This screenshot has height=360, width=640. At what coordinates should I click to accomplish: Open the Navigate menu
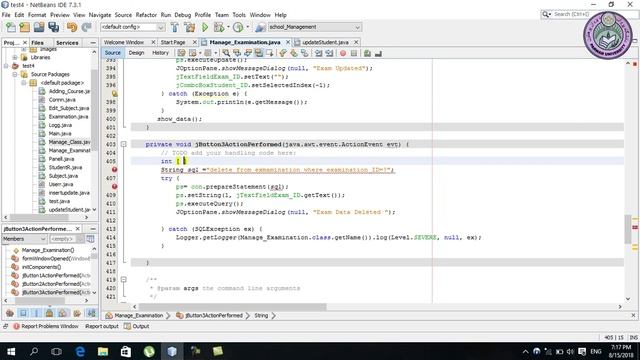pos(100,15)
